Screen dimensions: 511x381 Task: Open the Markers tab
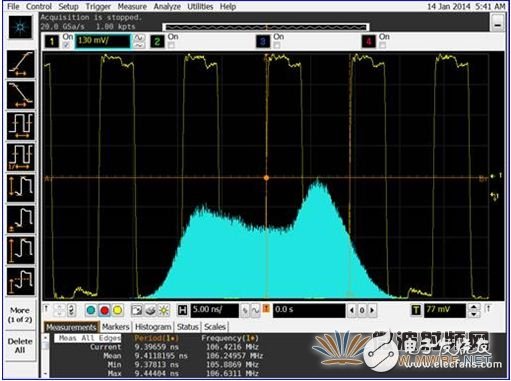116,327
